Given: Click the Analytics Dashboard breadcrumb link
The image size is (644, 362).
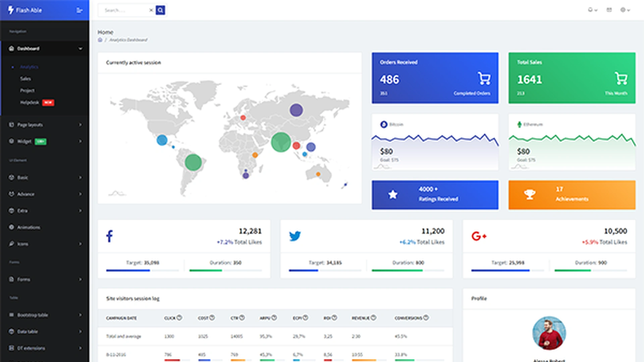Looking at the screenshot, I should tap(129, 40).
